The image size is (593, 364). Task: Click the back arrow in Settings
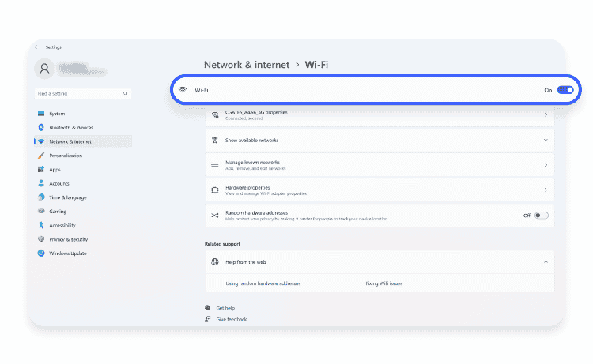pyautogui.click(x=36, y=47)
